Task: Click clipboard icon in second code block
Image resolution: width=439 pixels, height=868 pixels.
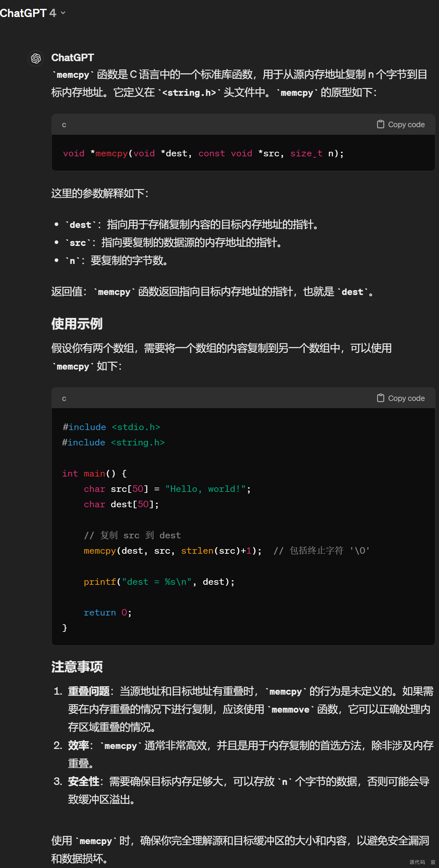Action: [x=380, y=398]
